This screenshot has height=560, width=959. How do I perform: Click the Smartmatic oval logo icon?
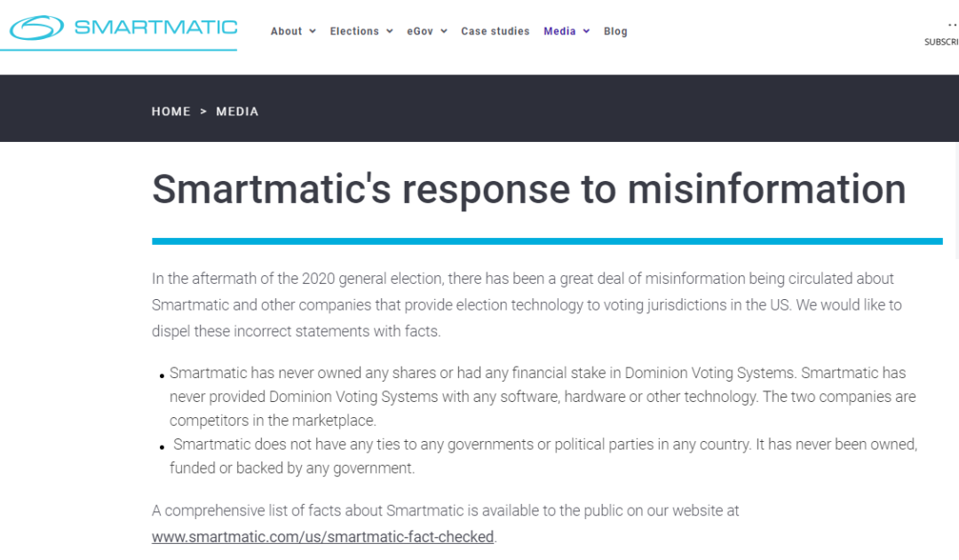click(x=36, y=28)
